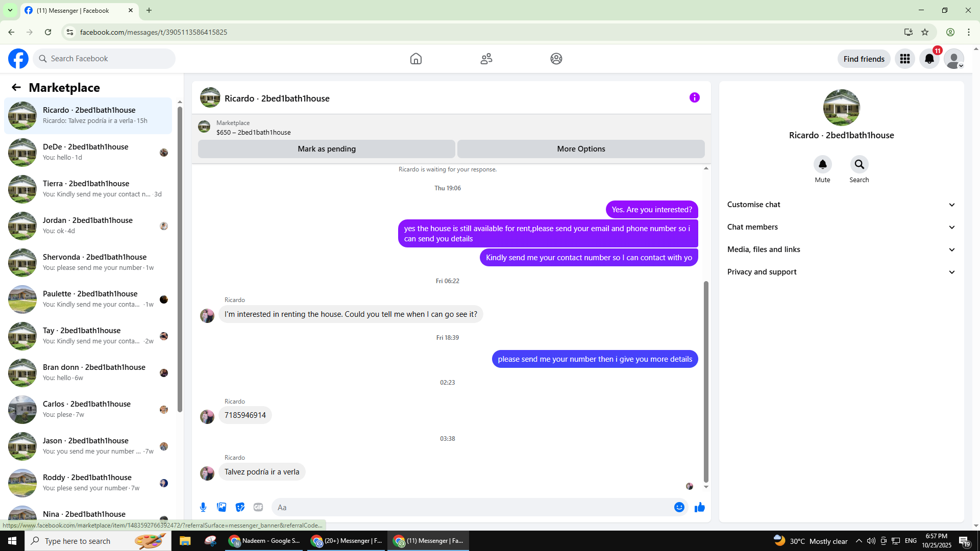Expand the Privacy and support section

841,272
